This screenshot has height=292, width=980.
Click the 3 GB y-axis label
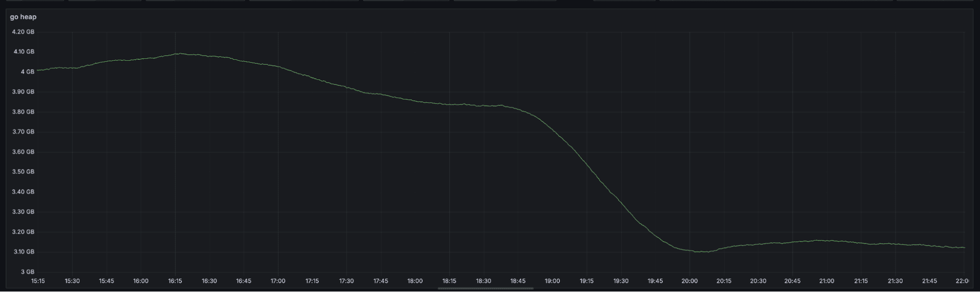27,271
